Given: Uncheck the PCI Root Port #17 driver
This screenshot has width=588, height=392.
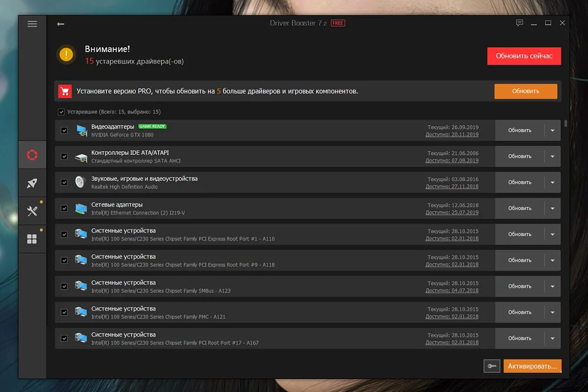Looking at the screenshot, I should pos(64,338).
